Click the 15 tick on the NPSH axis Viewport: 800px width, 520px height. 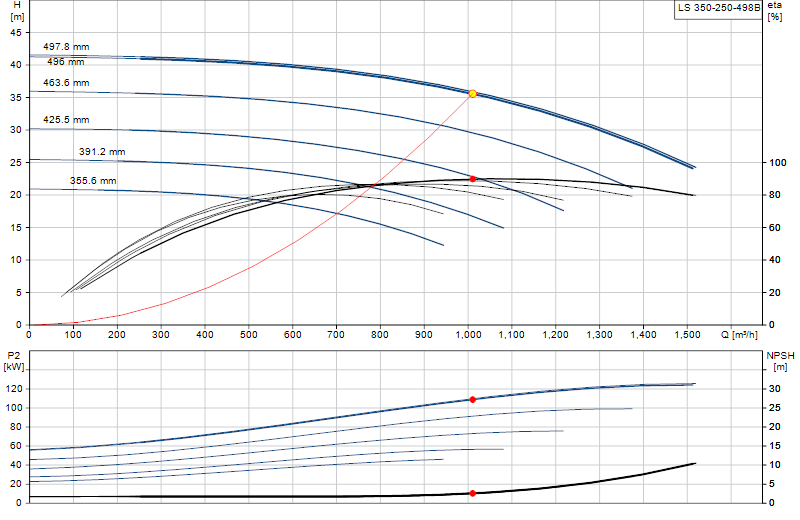[x=774, y=446]
